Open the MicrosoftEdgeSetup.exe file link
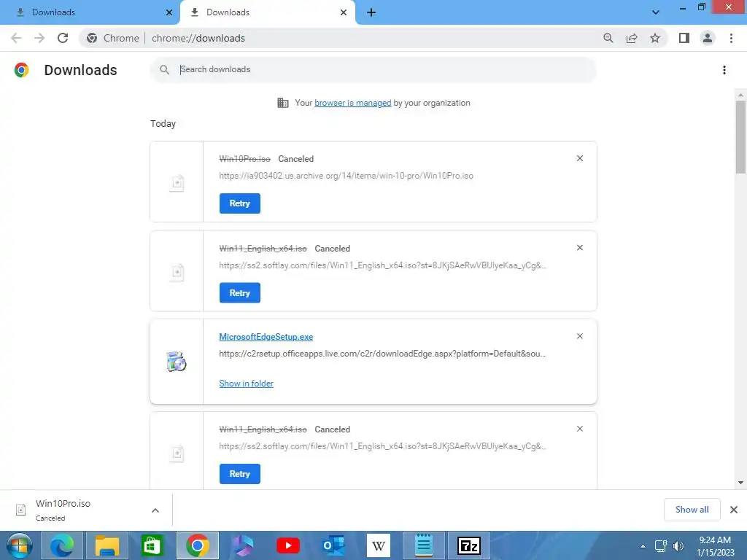Screen dimensions: 747x560 tap(266, 337)
